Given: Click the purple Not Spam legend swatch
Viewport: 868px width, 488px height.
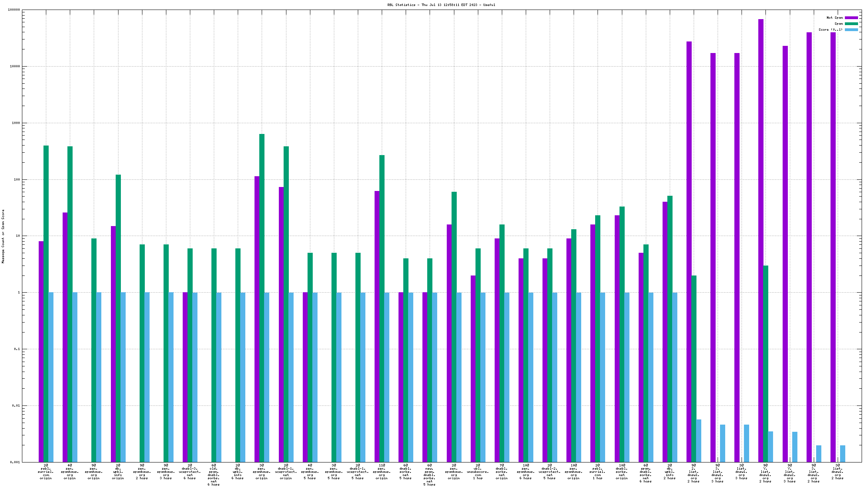Looking at the screenshot, I should (x=851, y=18).
